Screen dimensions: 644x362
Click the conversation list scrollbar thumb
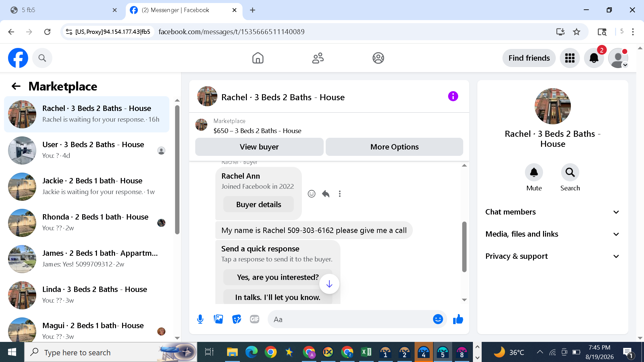pyautogui.click(x=177, y=170)
